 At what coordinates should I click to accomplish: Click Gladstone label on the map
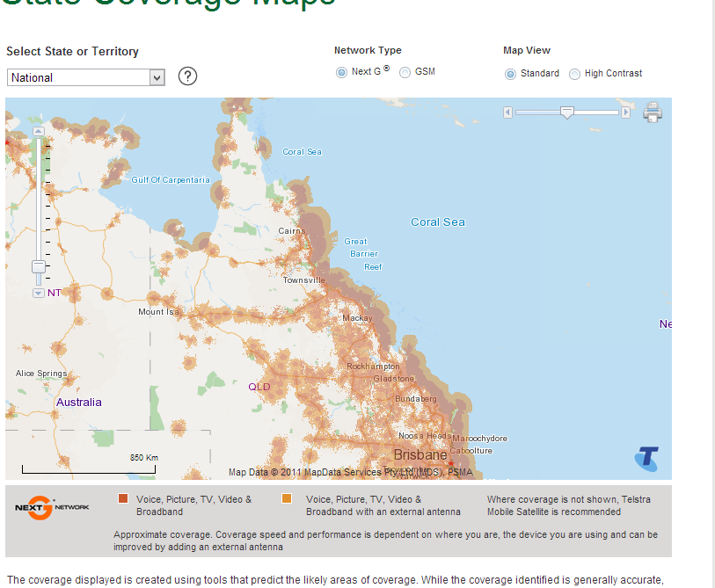pos(394,379)
